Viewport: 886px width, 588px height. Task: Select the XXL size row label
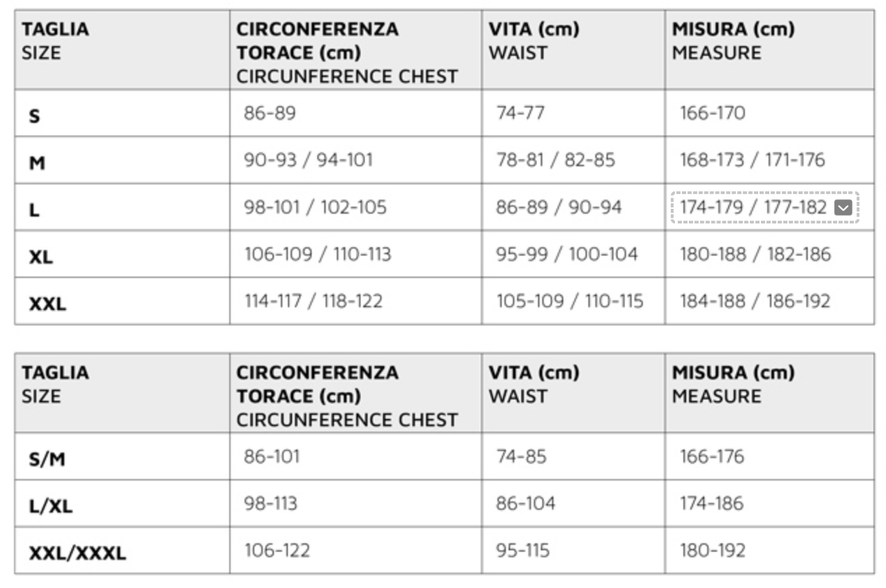tap(48, 303)
